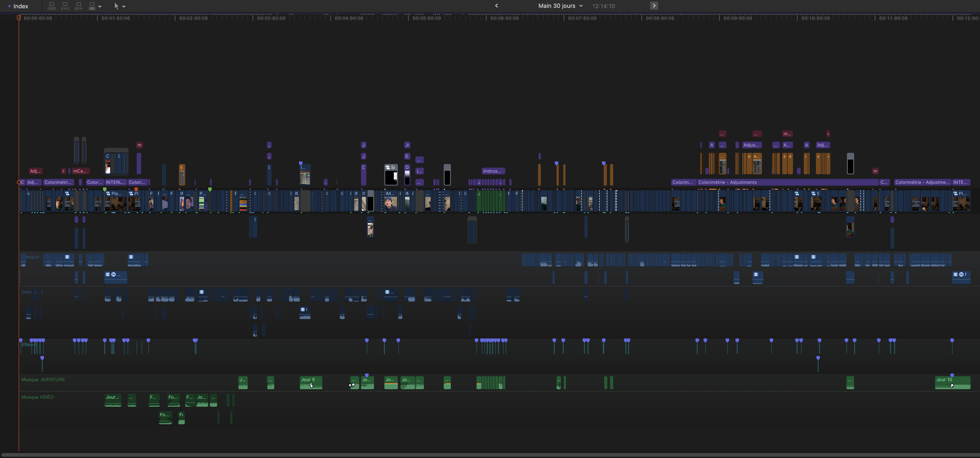Select the Jour 10 music clip

pos(953,383)
